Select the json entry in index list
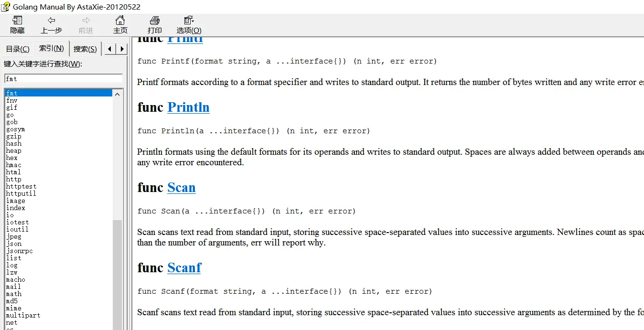644x330 pixels. pos(14,244)
